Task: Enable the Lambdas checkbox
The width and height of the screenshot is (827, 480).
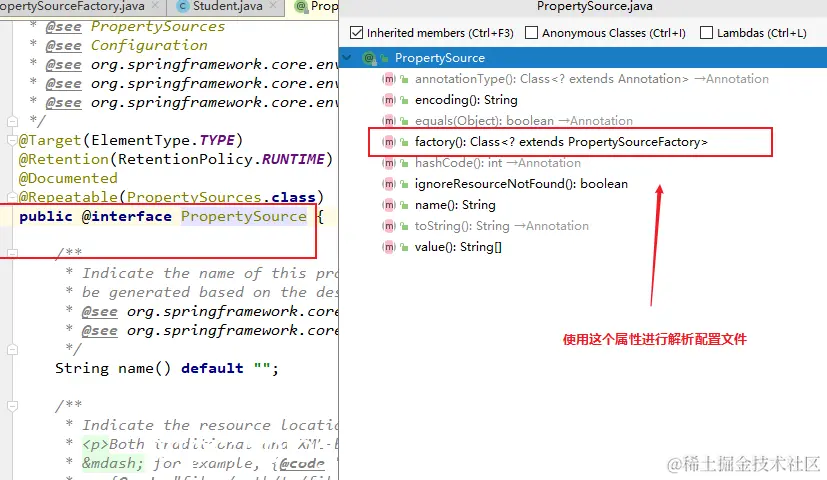Action: 706,33
